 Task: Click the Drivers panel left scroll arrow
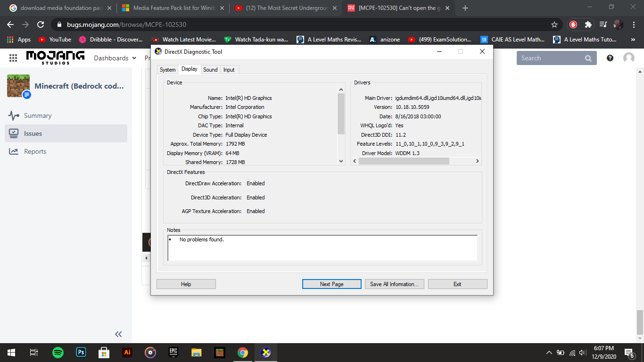(x=355, y=161)
